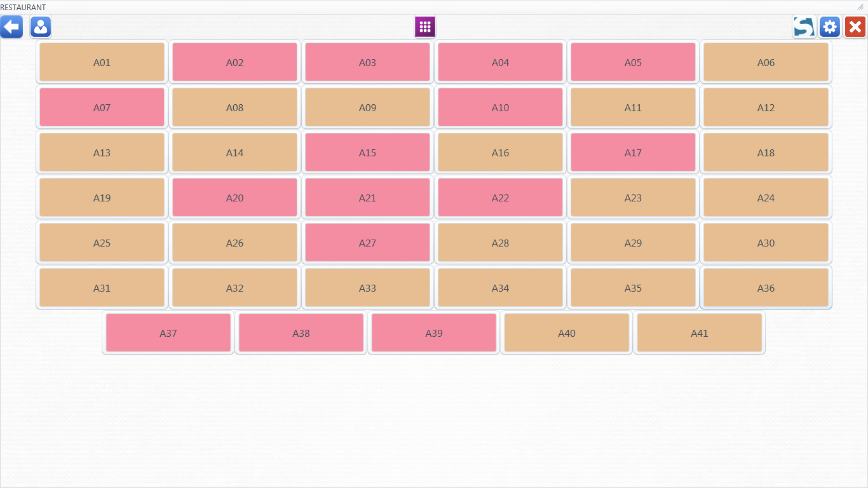Choose free table A41
The width and height of the screenshot is (868, 488).
700,333
